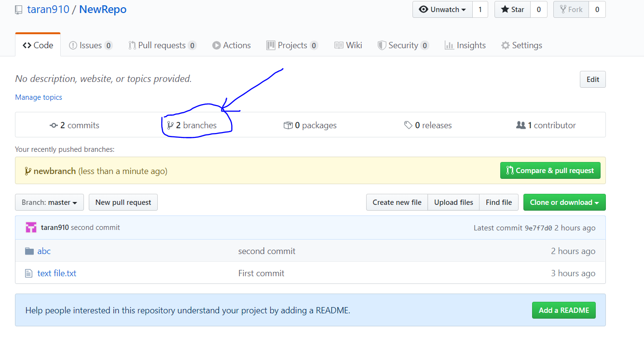The height and width of the screenshot is (349, 644).
Task: Click Upload files button
Action: point(453,202)
